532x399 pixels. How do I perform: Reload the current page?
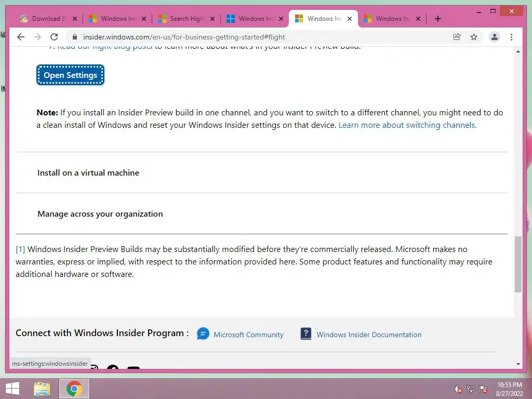[x=54, y=37]
